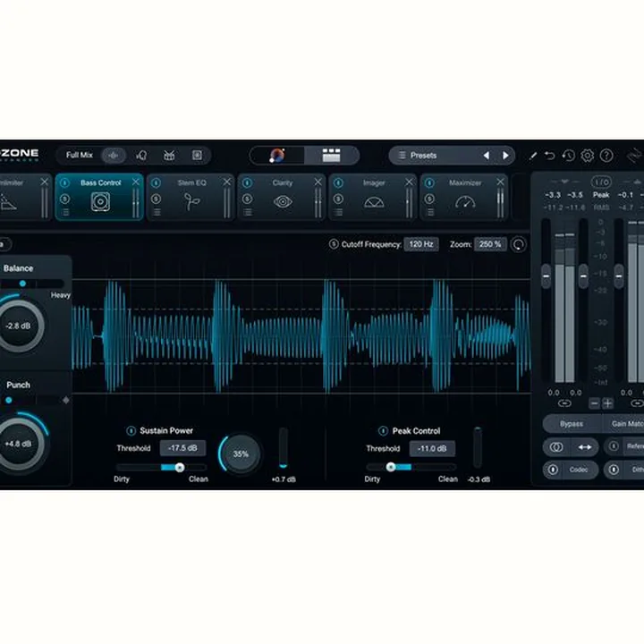644x644 pixels.
Task: Click the Full Mix label
Action: [x=80, y=156]
